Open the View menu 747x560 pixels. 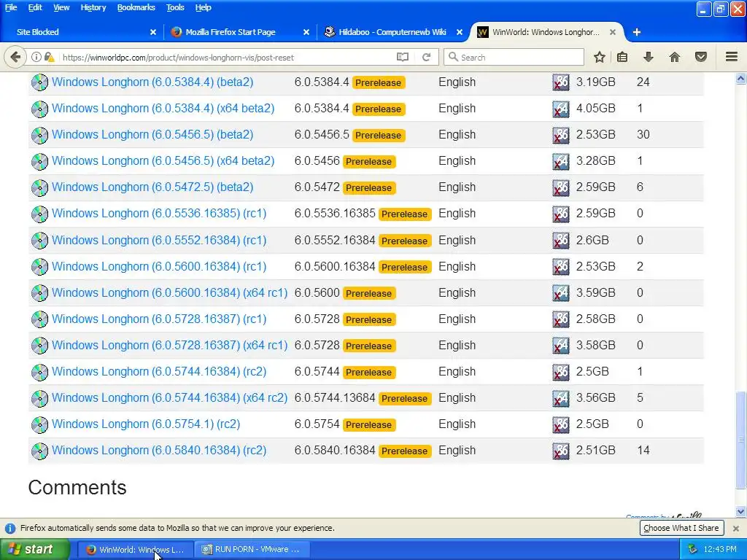[x=61, y=7]
